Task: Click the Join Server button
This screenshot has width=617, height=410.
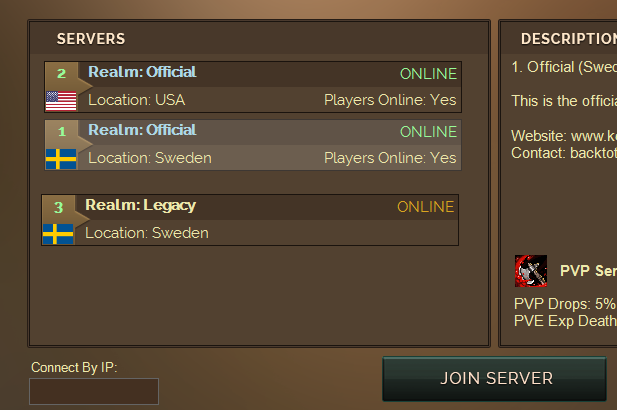Action: point(494,379)
